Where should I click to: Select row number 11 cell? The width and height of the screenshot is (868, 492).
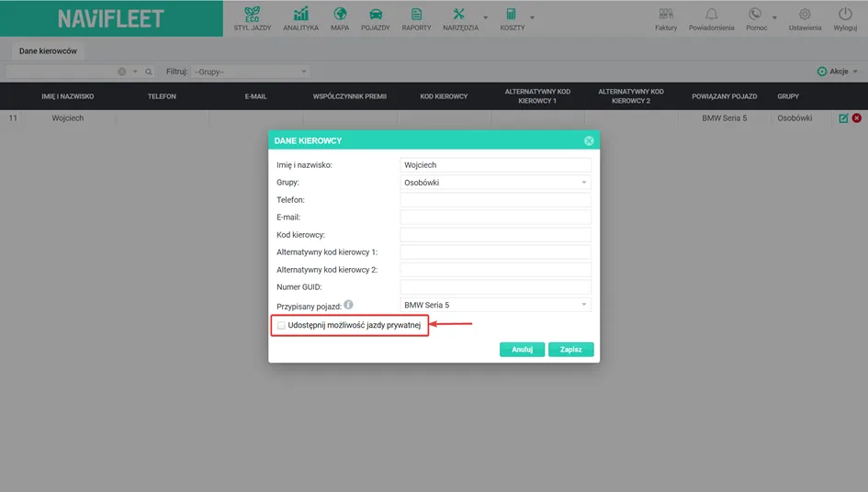point(13,117)
